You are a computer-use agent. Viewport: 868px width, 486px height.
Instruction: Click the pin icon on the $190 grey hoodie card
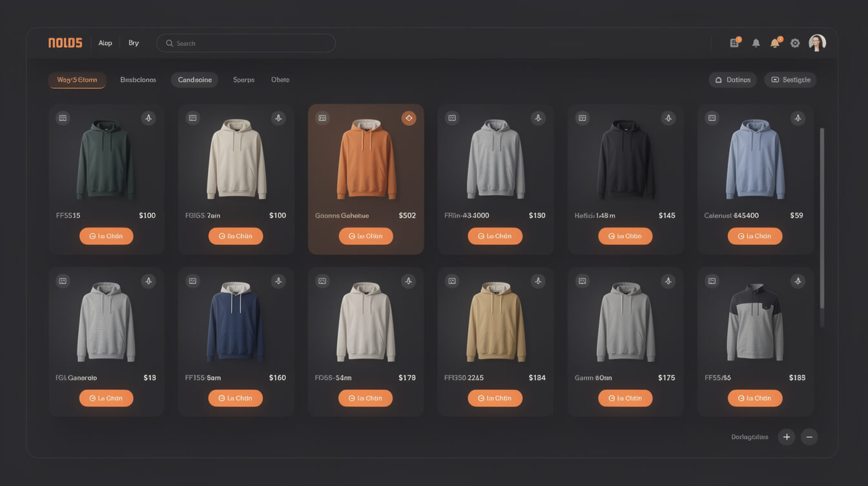click(x=538, y=118)
